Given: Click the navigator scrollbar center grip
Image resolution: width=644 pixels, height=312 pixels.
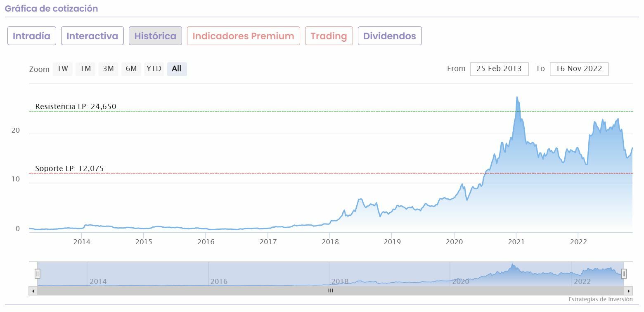Looking at the screenshot, I should pyautogui.click(x=330, y=291).
